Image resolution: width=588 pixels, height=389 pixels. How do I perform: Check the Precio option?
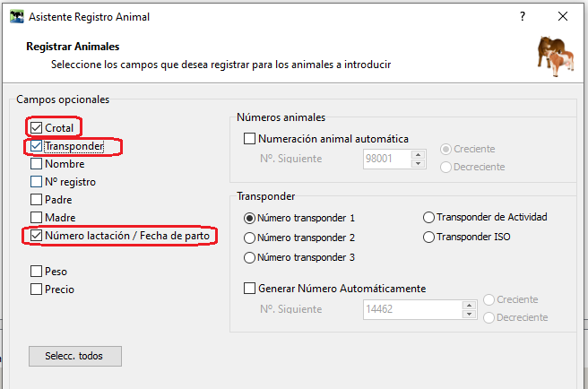click(x=36, y=290)
